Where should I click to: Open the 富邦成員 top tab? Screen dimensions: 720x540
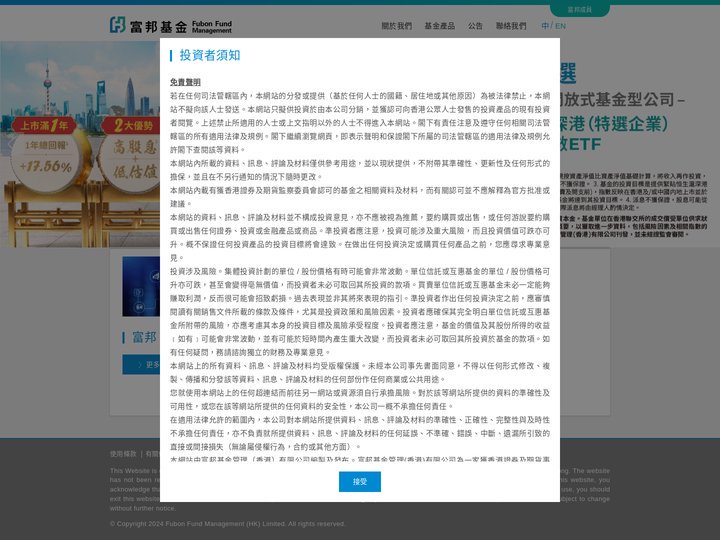pyautogui.click(x=579, y=10)
